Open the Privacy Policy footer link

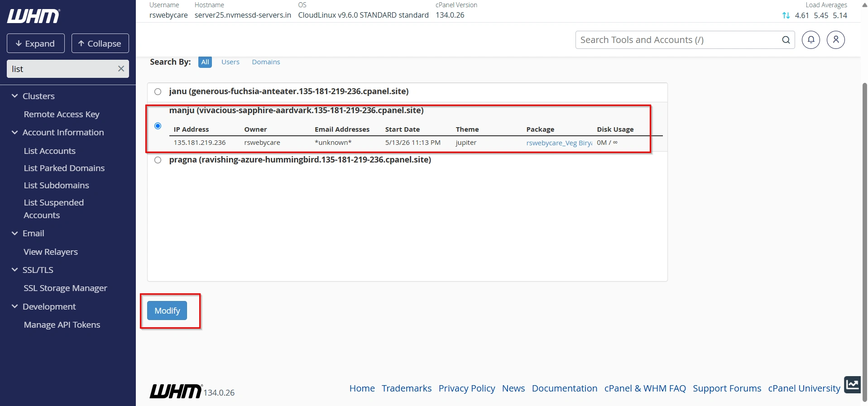click(467, 388)
